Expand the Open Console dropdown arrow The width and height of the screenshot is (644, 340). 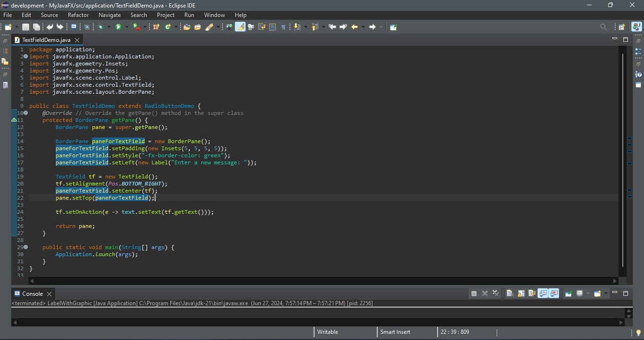[x=606, y=293]
